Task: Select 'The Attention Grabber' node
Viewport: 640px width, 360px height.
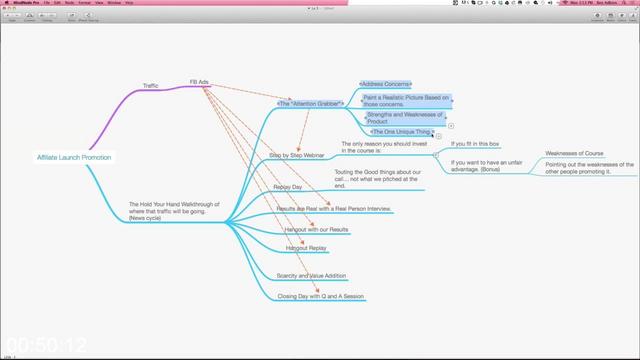Action: point(310,104)
